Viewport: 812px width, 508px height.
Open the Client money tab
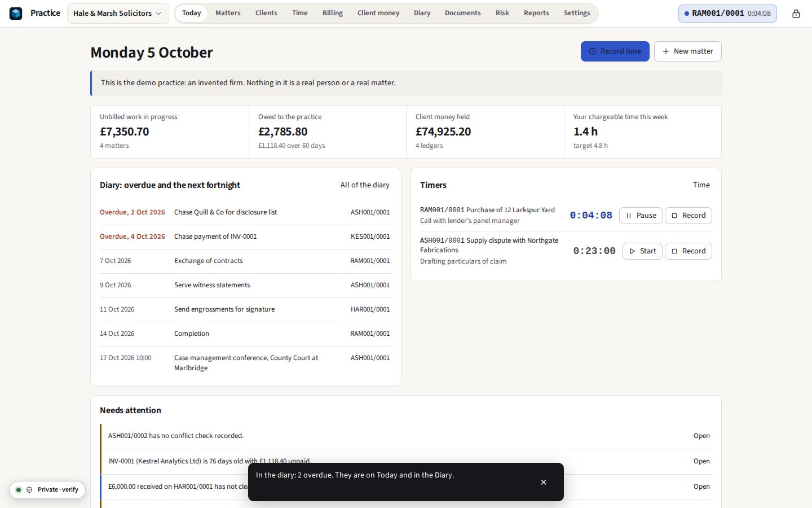pos(378,13)
